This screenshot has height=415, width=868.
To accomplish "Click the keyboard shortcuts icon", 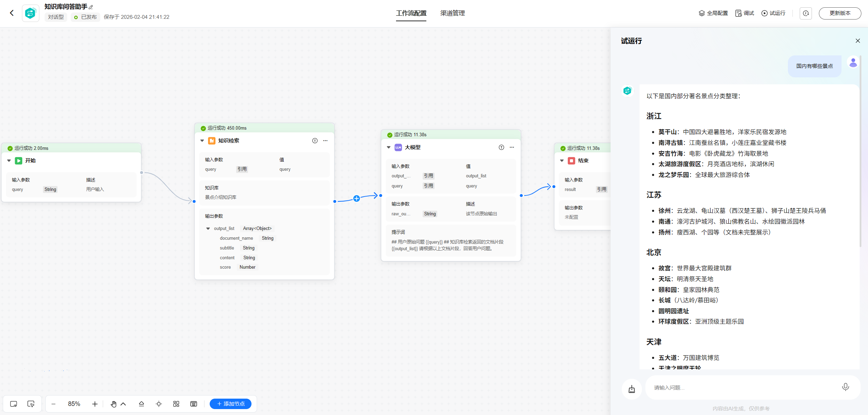I will 194,404.
